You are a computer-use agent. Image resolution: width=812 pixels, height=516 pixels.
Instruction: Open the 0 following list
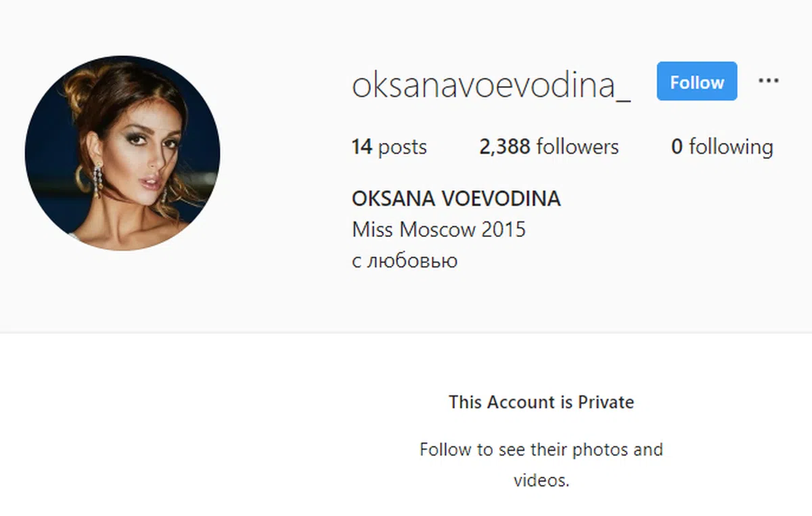pyautogui.click(x=722, y=147)
